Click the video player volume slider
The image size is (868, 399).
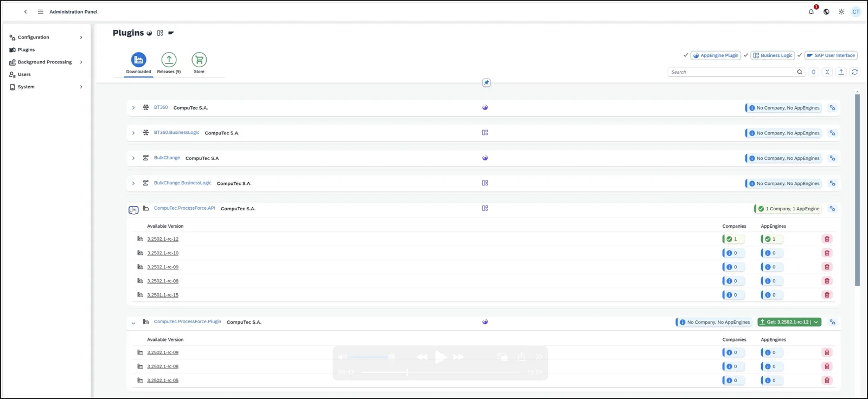(372, 357)
